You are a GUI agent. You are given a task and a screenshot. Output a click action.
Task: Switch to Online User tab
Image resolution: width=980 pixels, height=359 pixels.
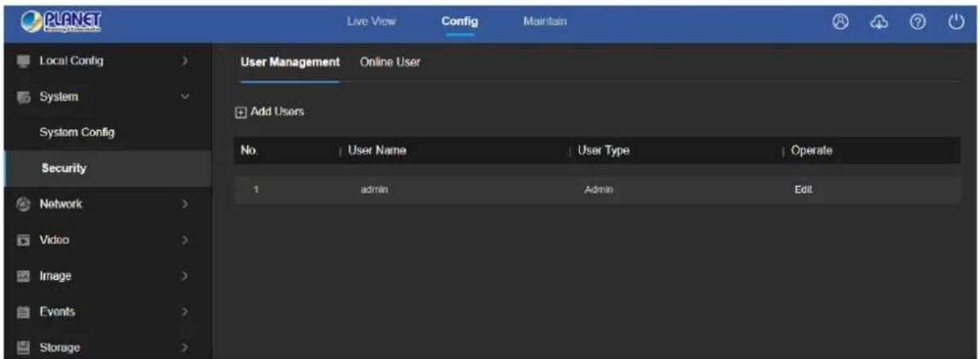390,63
